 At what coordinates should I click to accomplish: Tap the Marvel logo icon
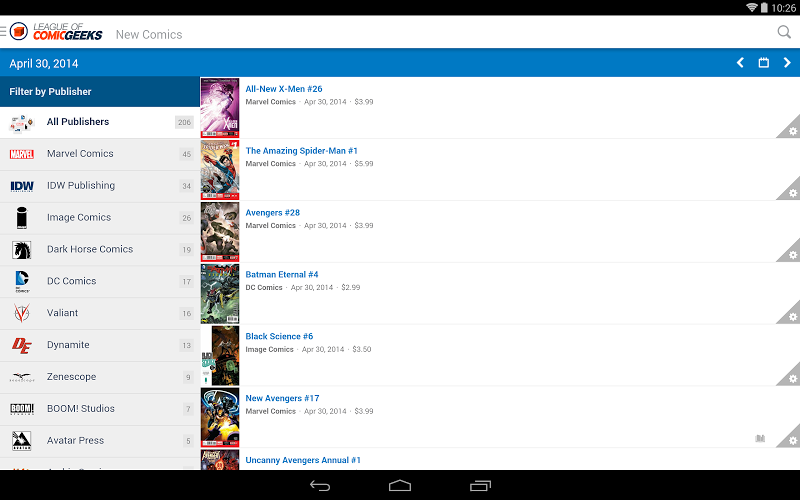pyautogui.click(x=21, y=154)
